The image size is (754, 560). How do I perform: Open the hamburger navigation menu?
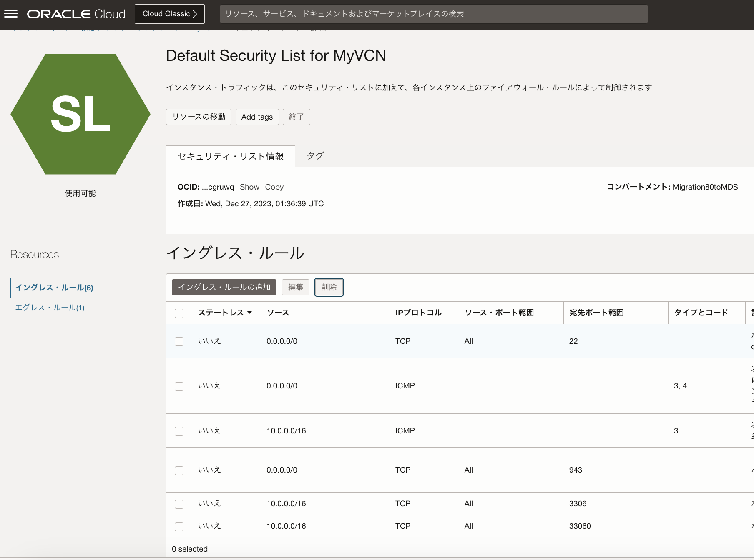coord(11,14)
